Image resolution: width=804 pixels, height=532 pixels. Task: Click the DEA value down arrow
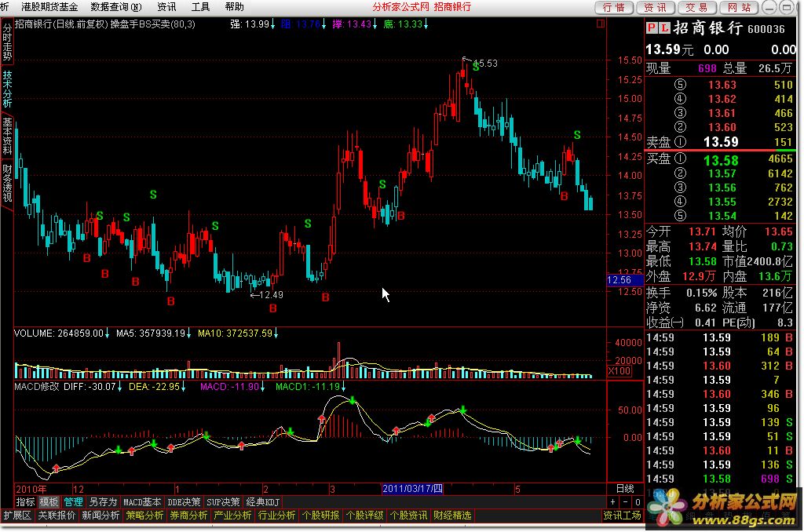coord(183,387)
